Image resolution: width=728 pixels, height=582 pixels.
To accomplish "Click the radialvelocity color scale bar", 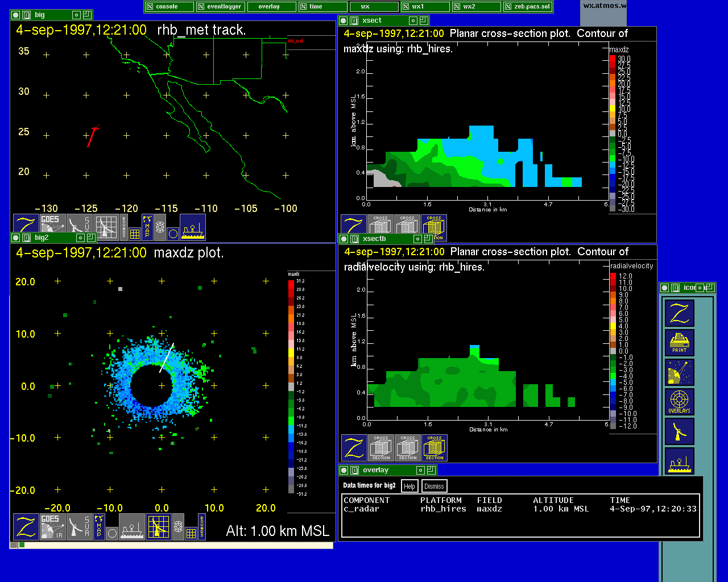I will (613, 351).
